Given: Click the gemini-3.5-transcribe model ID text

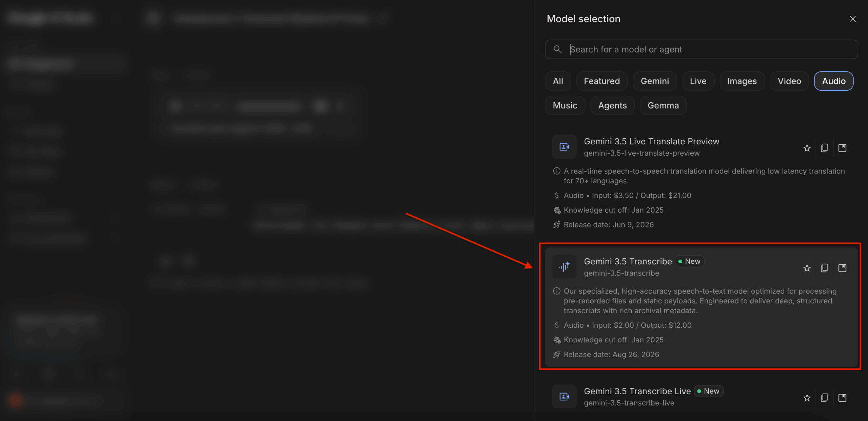Looking at the screenshot, I should (x=622, y=273).
